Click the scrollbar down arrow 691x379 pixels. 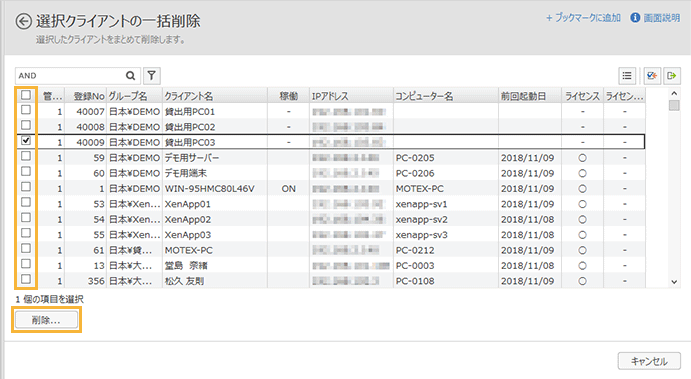coord(674,282)
